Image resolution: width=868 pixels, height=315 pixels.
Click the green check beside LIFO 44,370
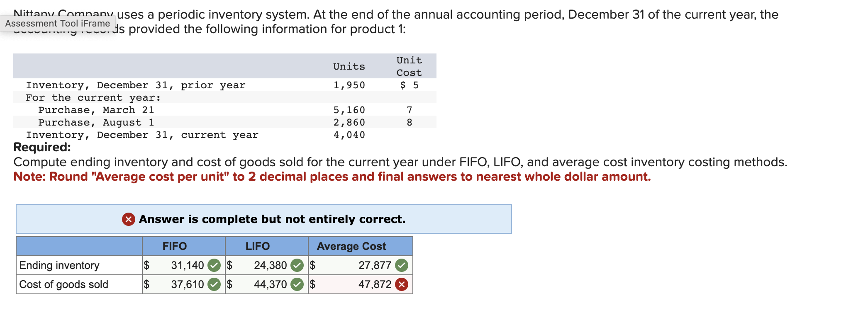pos(297,284)
